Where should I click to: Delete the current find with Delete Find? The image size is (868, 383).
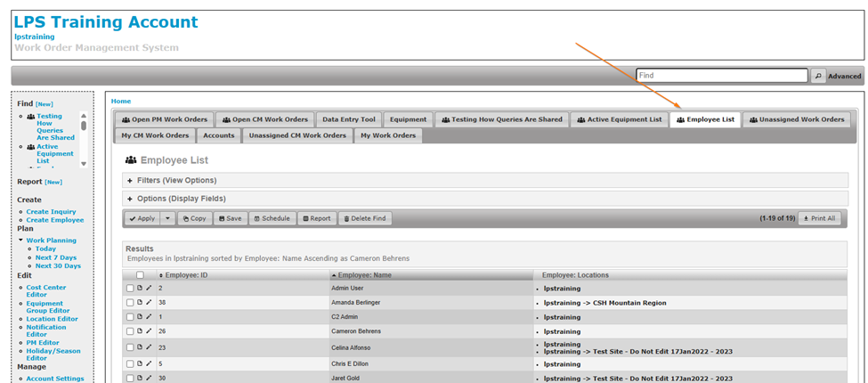pyautogui.click(x=363, y=218)
